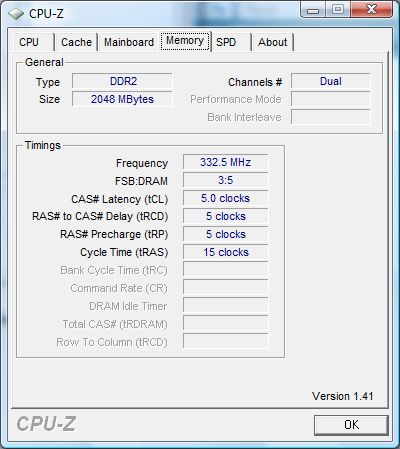Open the About tab
Screen dimensions: 400x449
pos(272,42)
